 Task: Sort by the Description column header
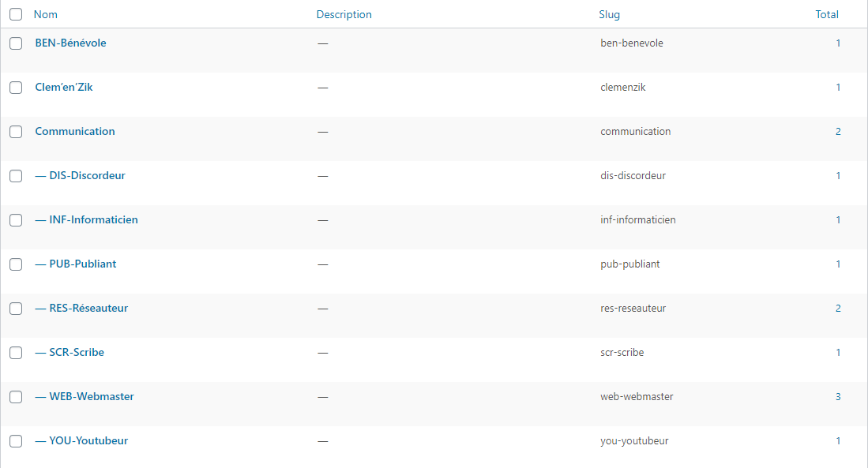pos(344,14)
